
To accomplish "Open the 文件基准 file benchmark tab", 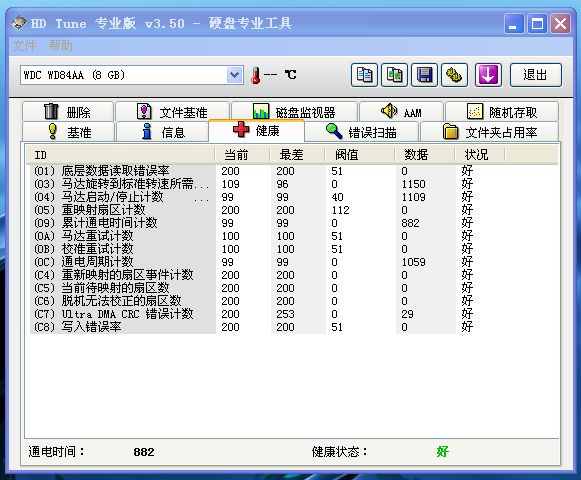I will click(172, 111).
